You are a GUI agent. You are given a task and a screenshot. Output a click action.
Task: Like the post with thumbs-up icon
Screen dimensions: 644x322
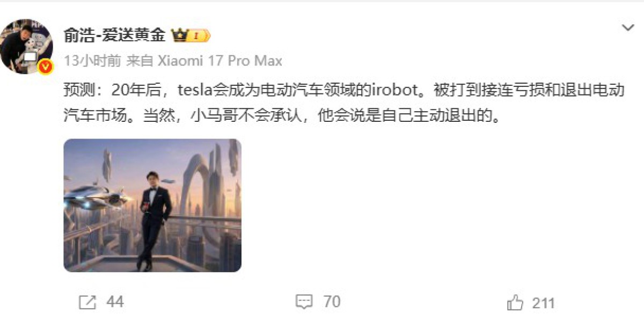[x=515, y=303]
